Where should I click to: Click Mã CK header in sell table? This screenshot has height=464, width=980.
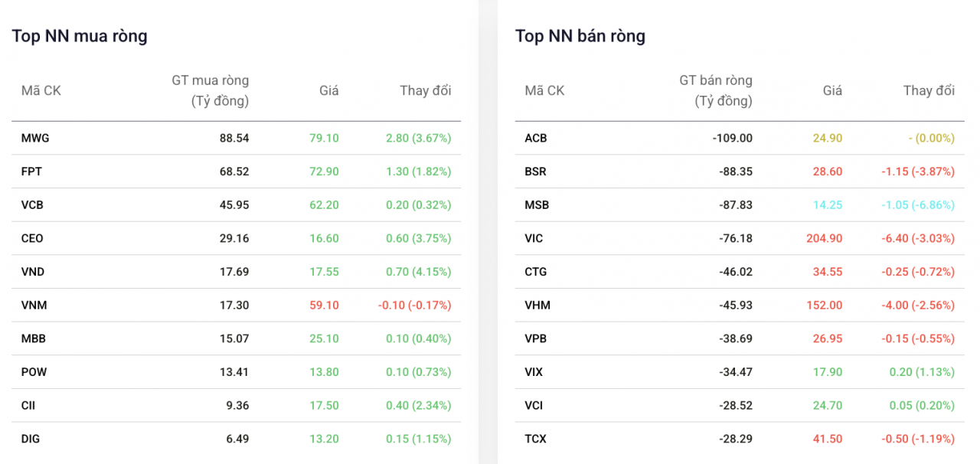[x=544, y=90]
